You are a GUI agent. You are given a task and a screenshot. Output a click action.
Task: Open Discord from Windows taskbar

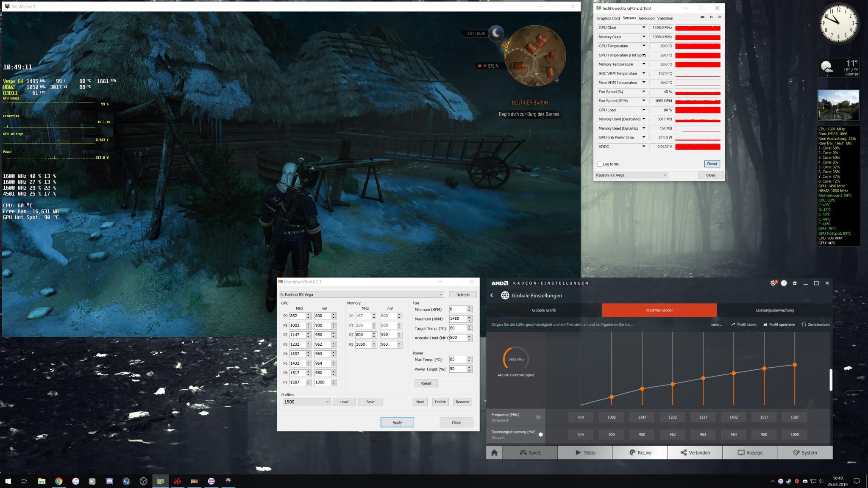(109, 481)
